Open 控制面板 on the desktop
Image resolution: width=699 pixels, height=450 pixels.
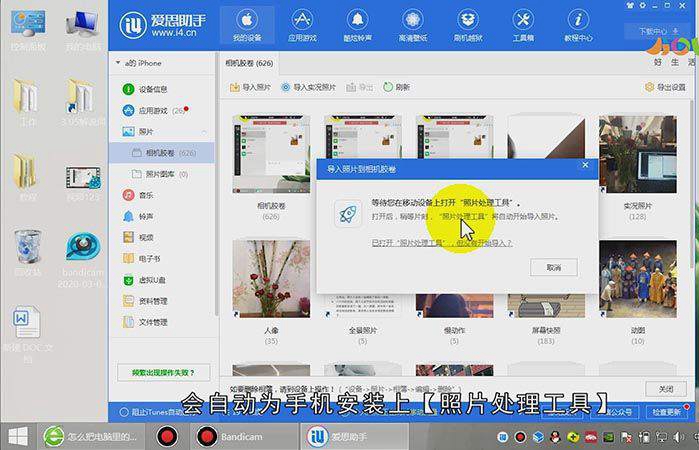point(28,30)
